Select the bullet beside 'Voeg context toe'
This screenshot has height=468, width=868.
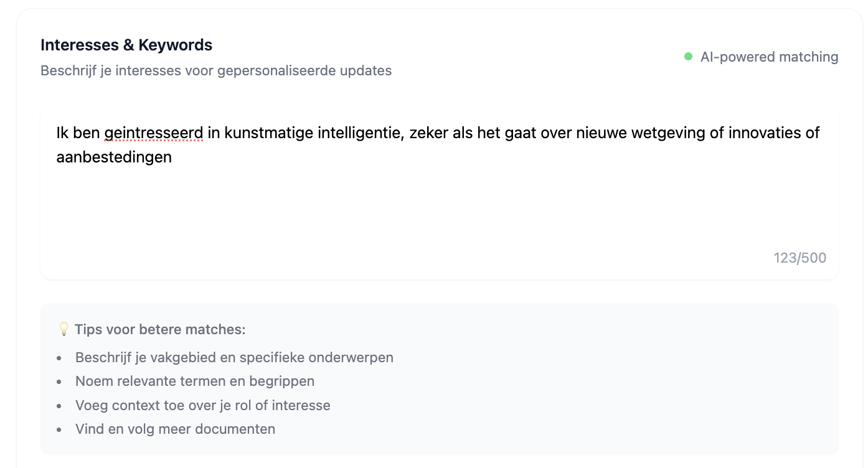point(60,405)
